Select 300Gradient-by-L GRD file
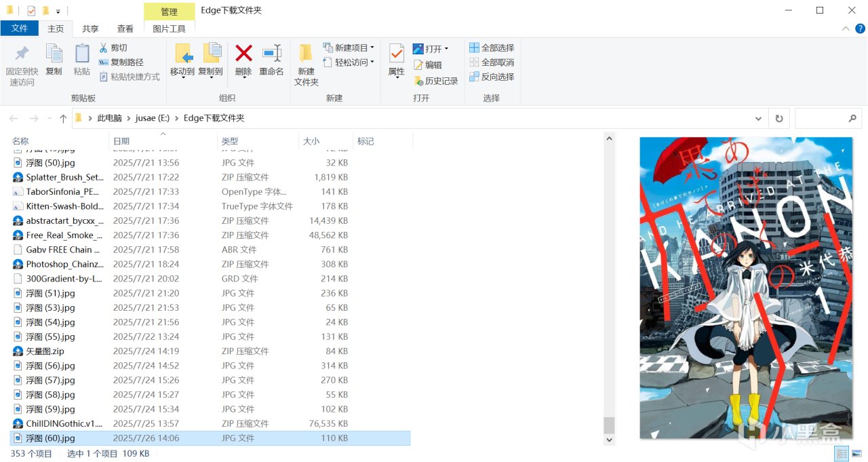Viewport: 868px width, 462px height. [x=210, y=279]
